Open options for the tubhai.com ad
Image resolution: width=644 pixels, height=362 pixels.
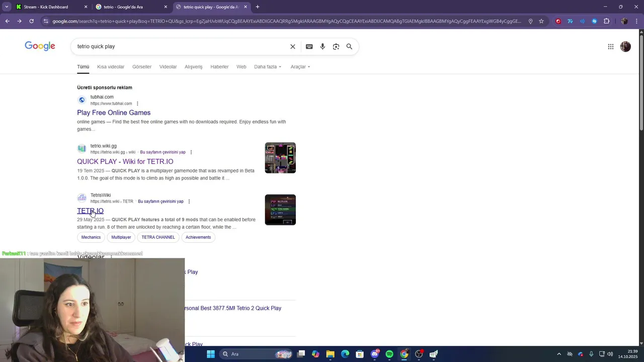point(137,104)
